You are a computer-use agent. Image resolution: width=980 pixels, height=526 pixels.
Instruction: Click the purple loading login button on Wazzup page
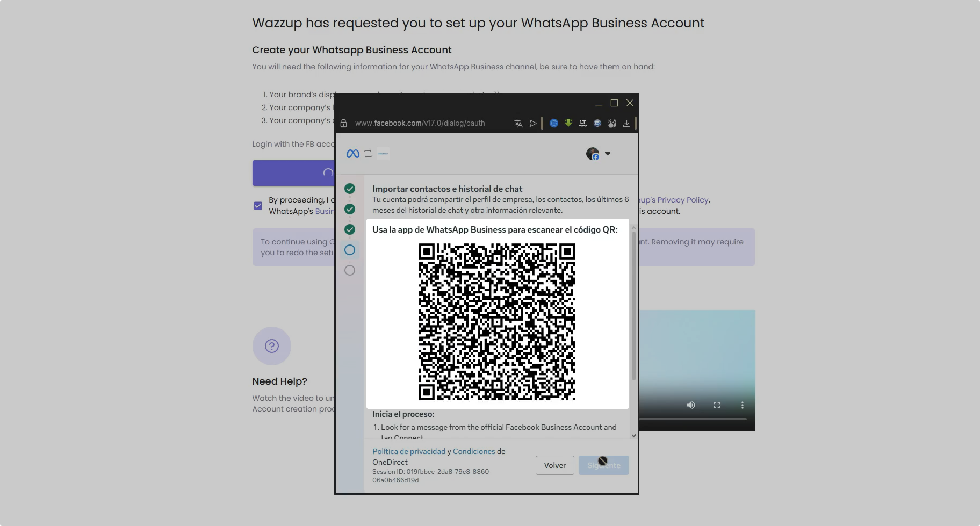[293, 173]
